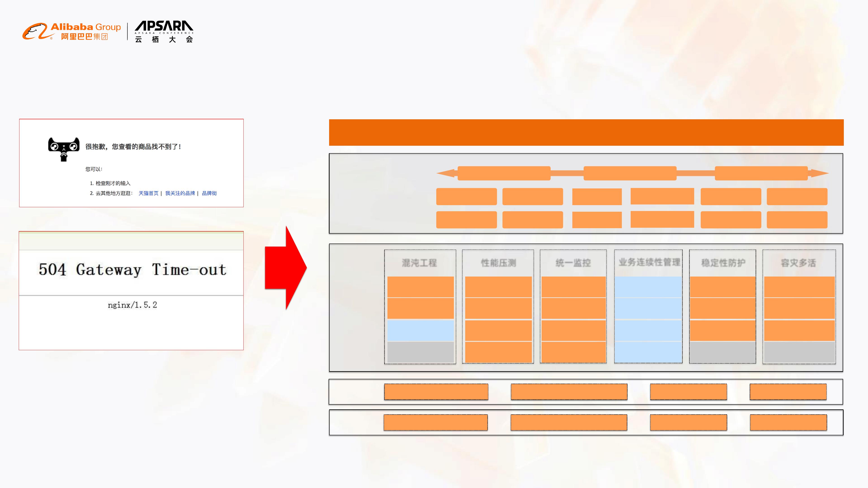Follow the 品牌街 link
The image size is (868, 488).
(209, 193)
